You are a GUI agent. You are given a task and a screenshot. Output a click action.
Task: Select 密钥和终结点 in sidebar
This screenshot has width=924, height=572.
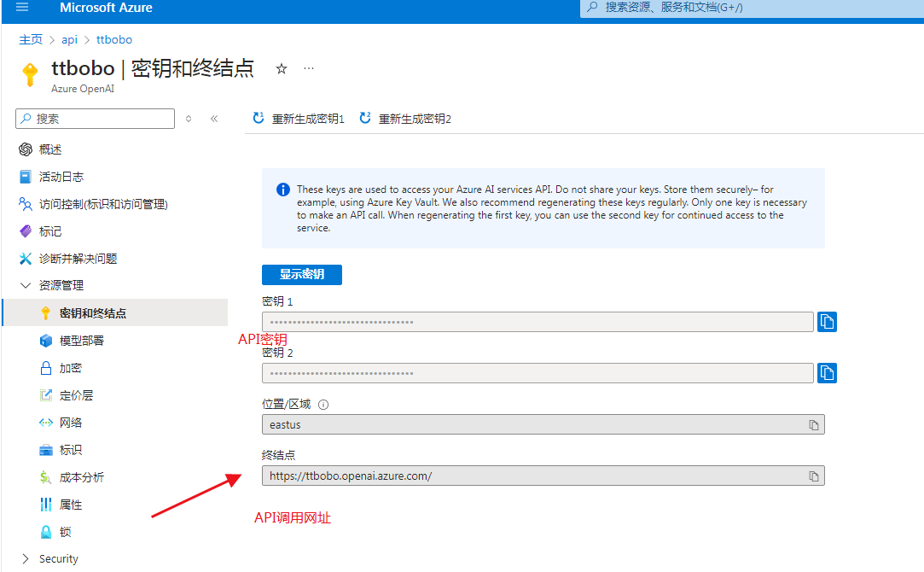[115, 312]
